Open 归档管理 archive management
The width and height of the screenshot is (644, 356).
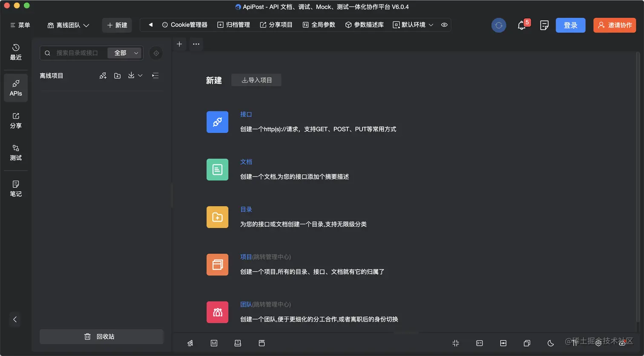(234, 25)
